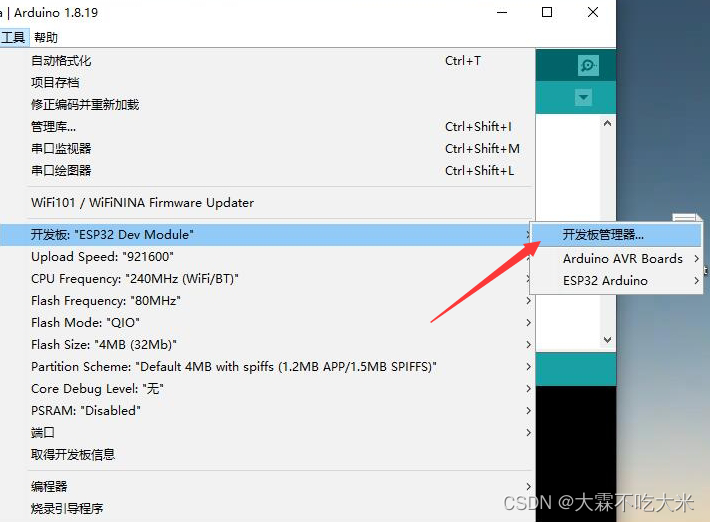The height and width of the screenshot is (522, 710).
Task: Expand Core Debug Level "无" submenu
Action: click(x=267, y=388)
